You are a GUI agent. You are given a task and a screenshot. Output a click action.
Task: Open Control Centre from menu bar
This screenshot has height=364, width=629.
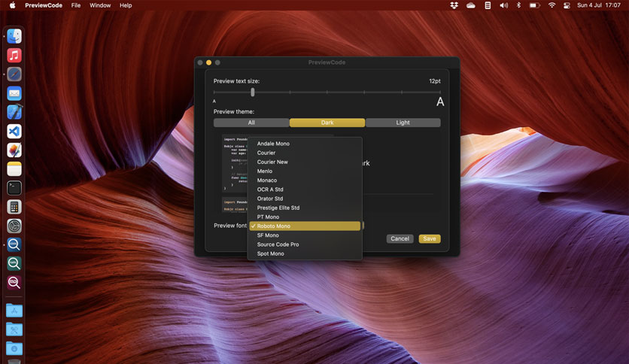point(567,5)
